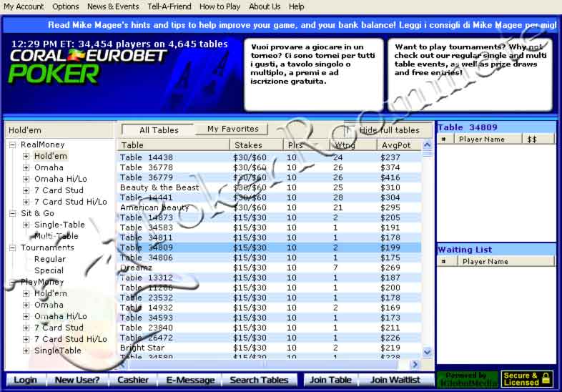Expand the SingleTable node under PlayMoney
562x392 pixels.
[26, 351]
